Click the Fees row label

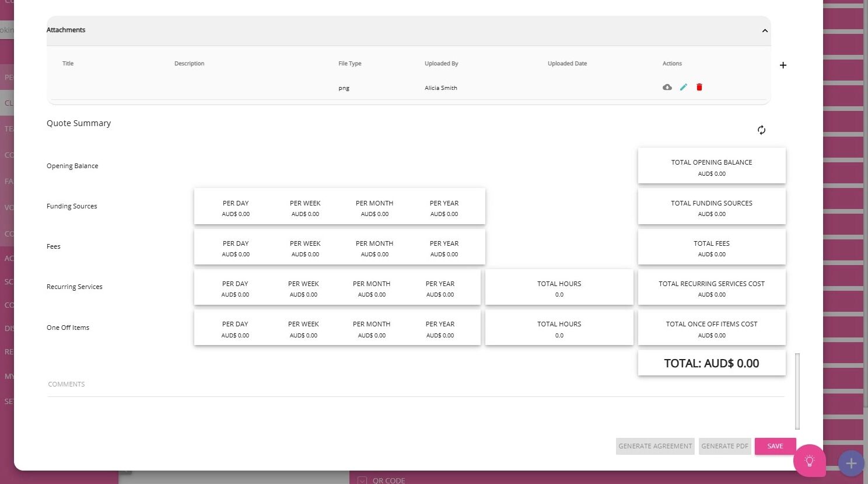pyautogui.click(x=54, y=246)
